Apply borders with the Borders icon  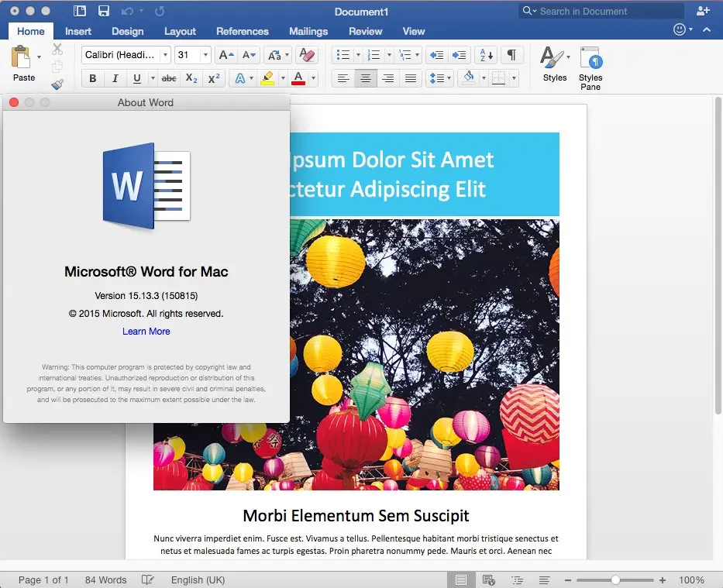tap(498, 78)
